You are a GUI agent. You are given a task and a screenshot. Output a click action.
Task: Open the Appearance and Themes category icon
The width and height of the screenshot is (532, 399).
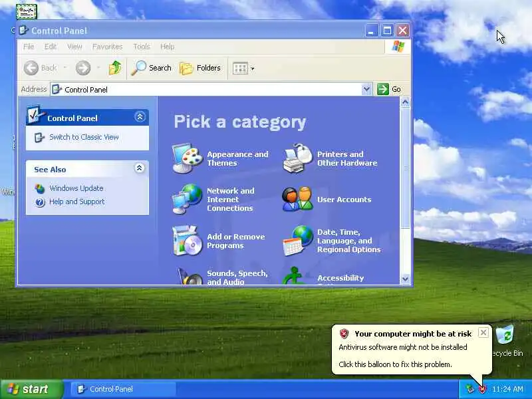pyautogui.click(x=188, y=158)
